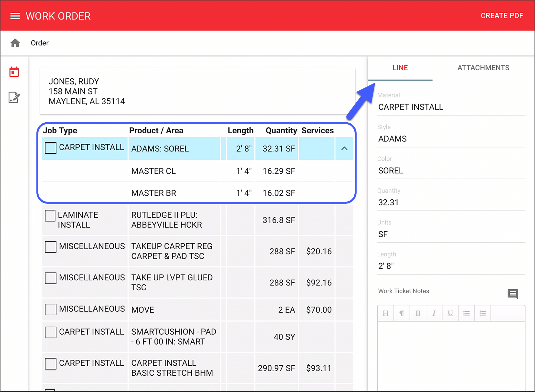Switch to the ATTACHMENTS tab

tap(483, 68)
